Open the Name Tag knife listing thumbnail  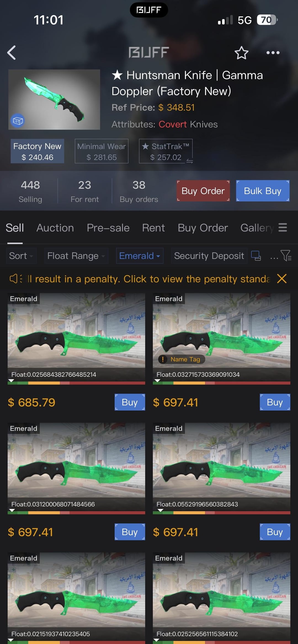(x=222, y=330)
